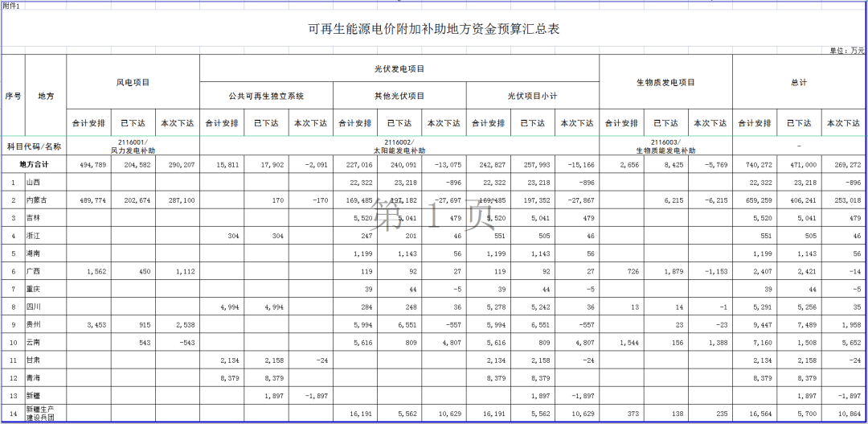This screenshot has width=868, height=424.
Task: Click the 2116003/生物质能发电补助 cell
Action: pos(666,146)
